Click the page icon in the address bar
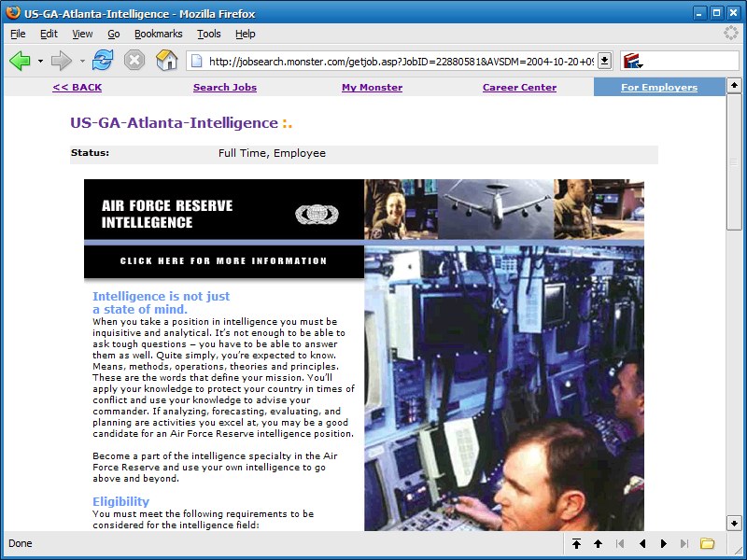747x560 pixels. click(196, 61)
